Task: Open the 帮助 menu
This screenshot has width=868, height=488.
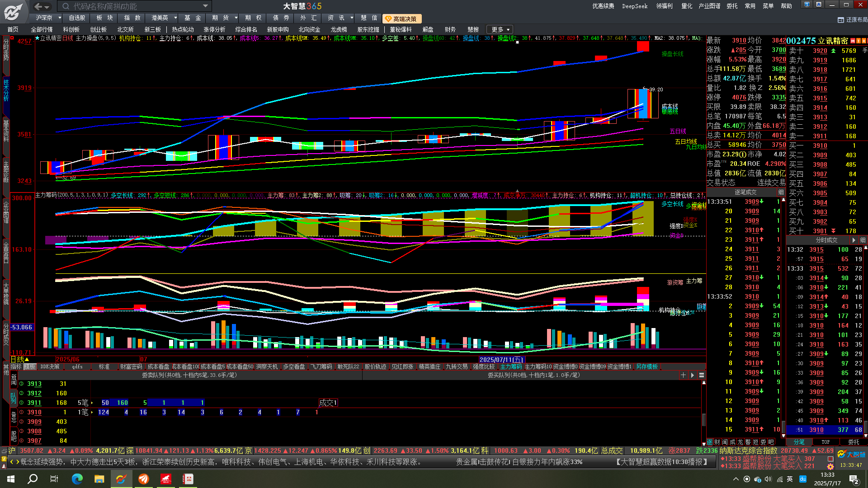Action: 786,6
